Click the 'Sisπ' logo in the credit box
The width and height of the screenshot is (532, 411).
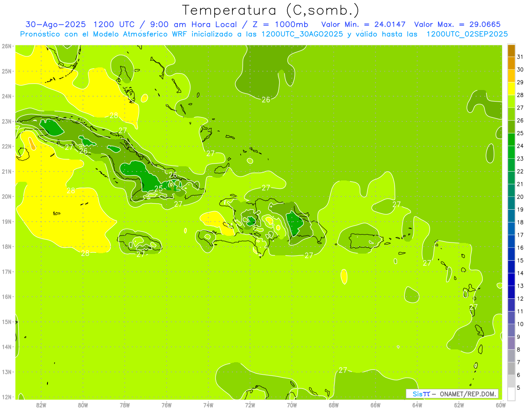click(x=421, y=394)
